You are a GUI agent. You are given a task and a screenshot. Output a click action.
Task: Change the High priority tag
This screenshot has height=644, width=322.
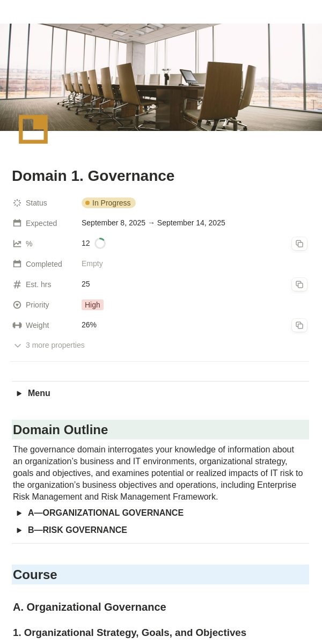point(92,305)
